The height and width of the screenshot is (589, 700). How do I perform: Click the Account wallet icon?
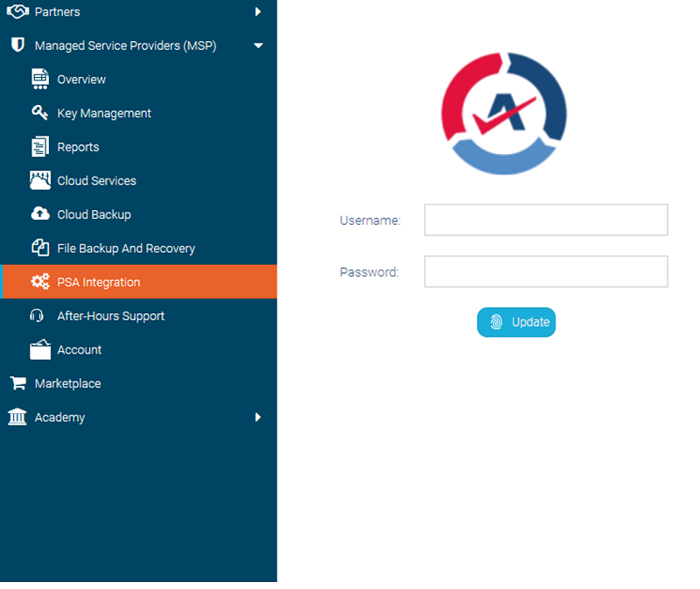coord(40,349)
